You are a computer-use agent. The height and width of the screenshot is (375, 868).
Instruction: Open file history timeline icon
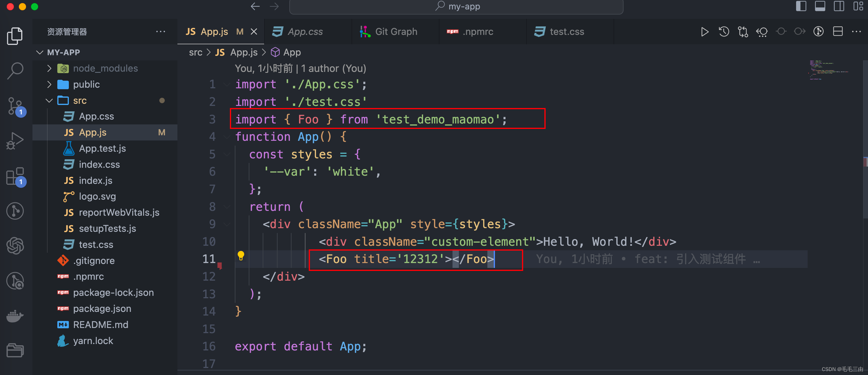click(723, 32)
